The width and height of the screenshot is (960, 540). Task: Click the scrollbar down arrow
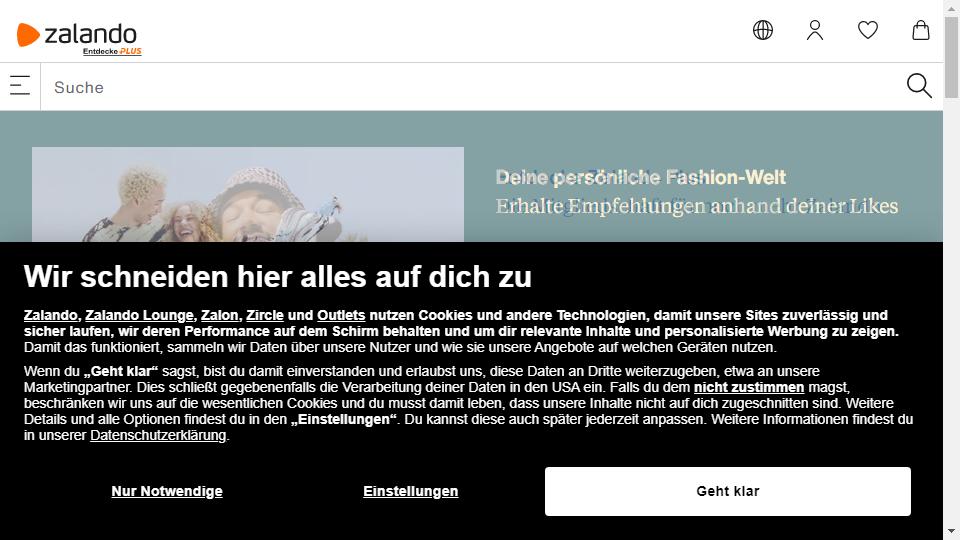[x=951, y=533]
